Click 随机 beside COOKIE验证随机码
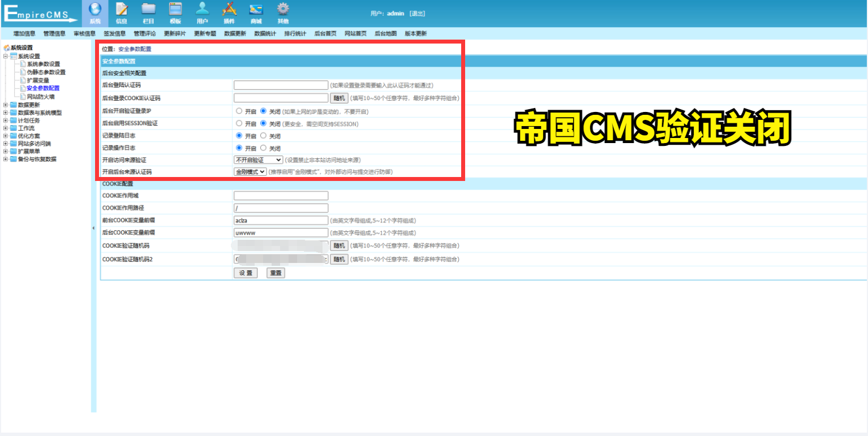 pos(339,245)
